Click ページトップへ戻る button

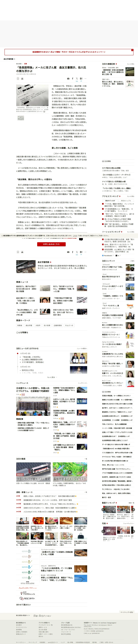pyautogui.click(x=127, y=612)
